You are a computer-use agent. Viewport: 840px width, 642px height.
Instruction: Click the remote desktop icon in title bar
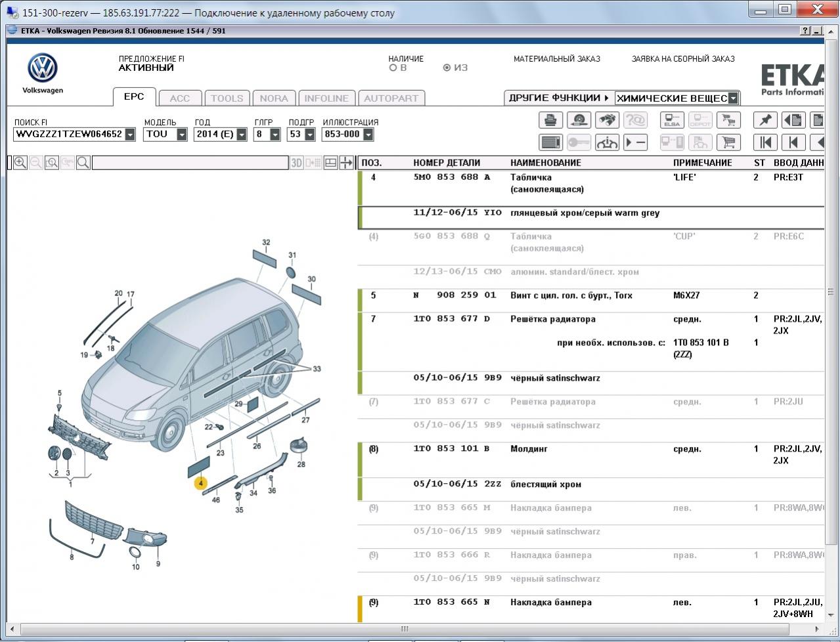pos(12,12)
